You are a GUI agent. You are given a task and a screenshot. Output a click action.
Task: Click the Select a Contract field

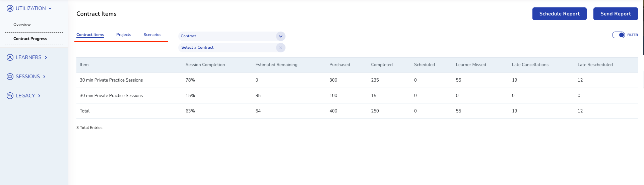coord(232,48)
